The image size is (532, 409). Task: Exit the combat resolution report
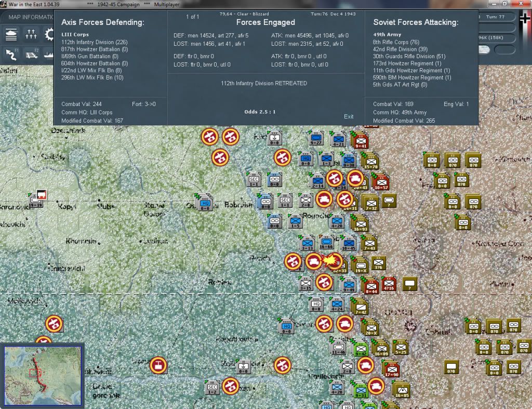349,116
